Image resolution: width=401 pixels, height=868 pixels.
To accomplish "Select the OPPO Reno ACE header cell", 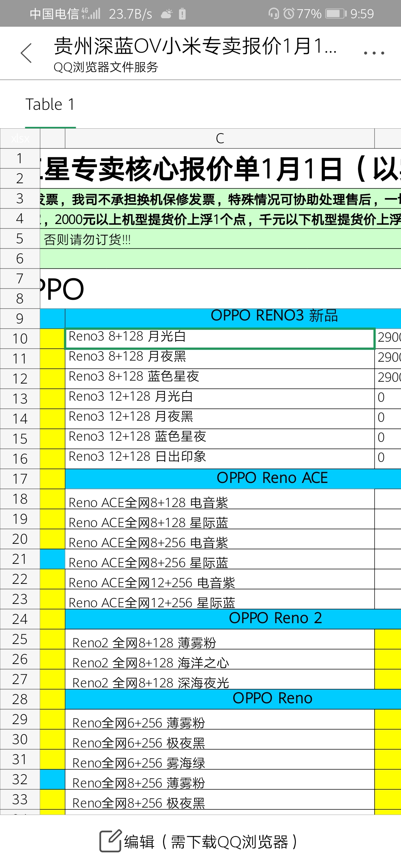I will tap(233, 479).
